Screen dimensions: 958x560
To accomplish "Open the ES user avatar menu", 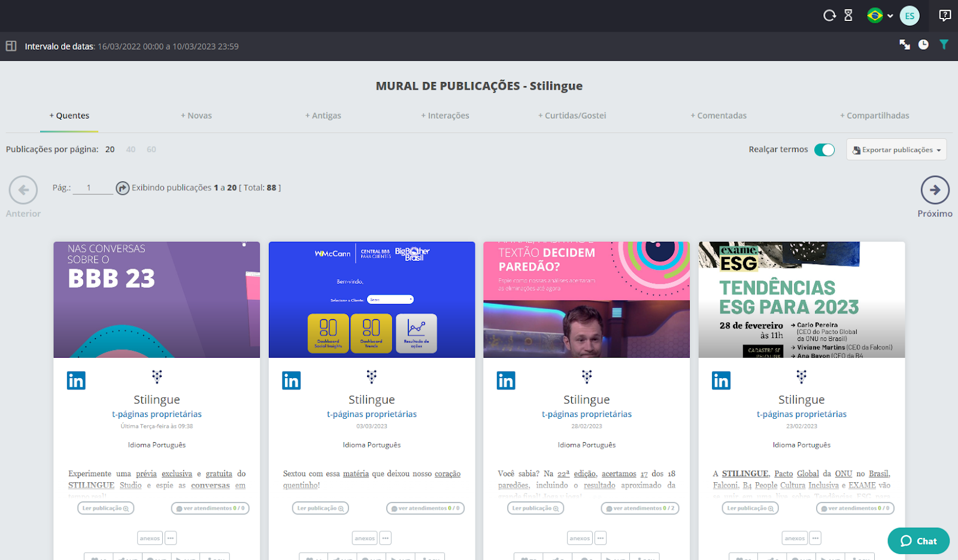I will (910, 16).
